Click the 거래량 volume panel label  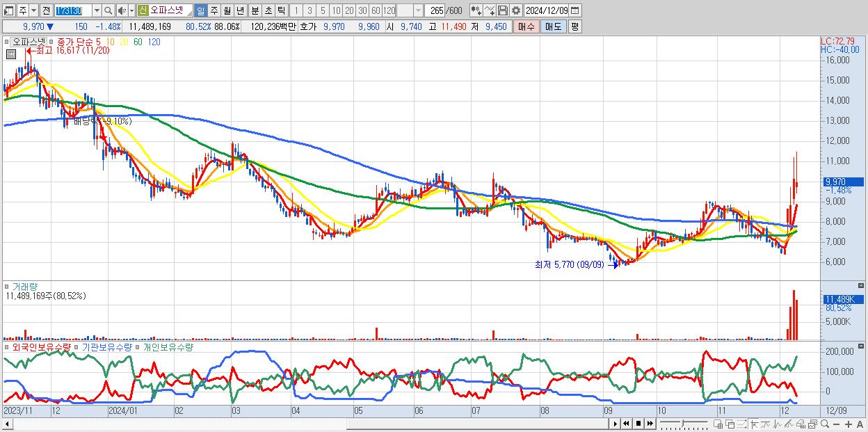26,286
